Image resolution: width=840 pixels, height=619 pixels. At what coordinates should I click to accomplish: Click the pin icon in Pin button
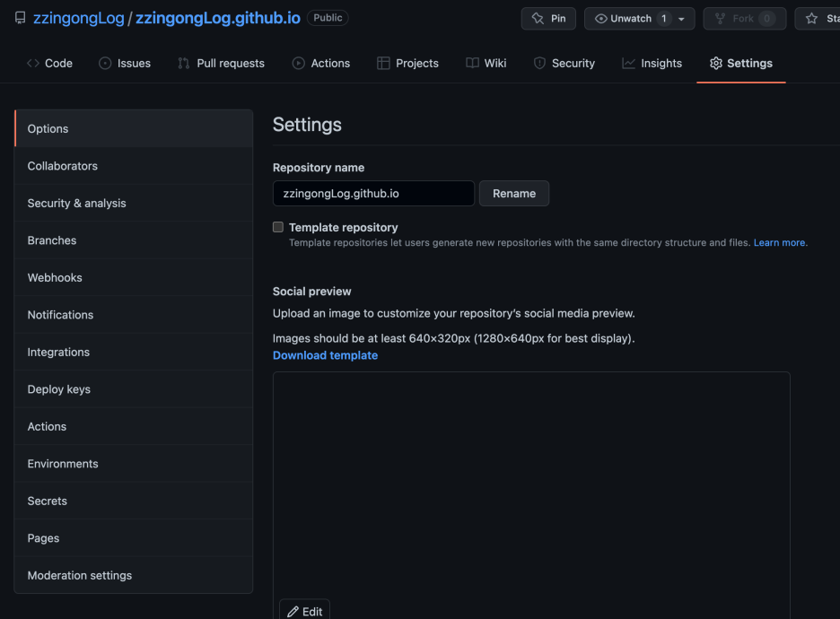[x=538, y=19]
